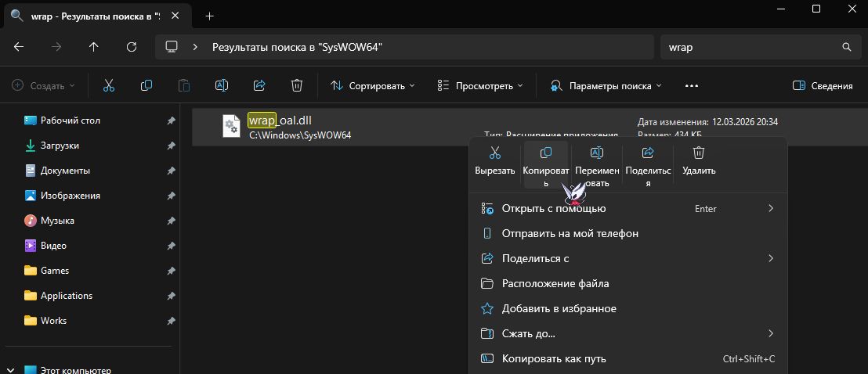Click Копировать in the context menu
Screen dimensions: 868x374
546,165
